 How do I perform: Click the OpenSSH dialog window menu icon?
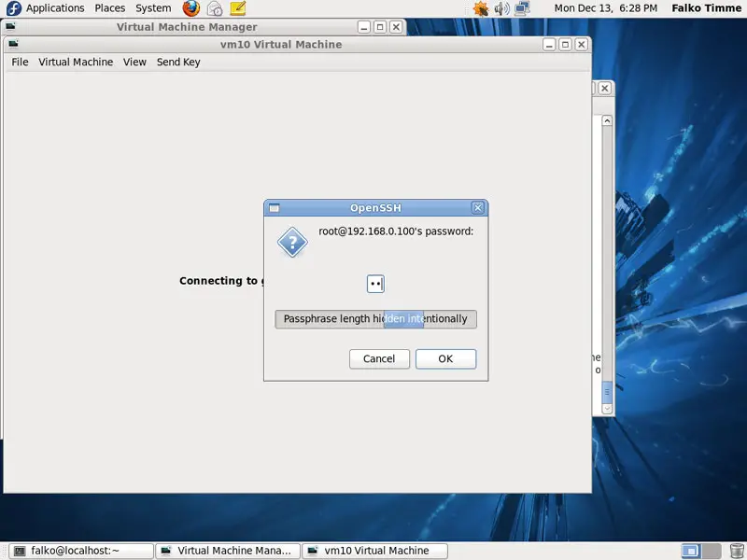(274, 208)
